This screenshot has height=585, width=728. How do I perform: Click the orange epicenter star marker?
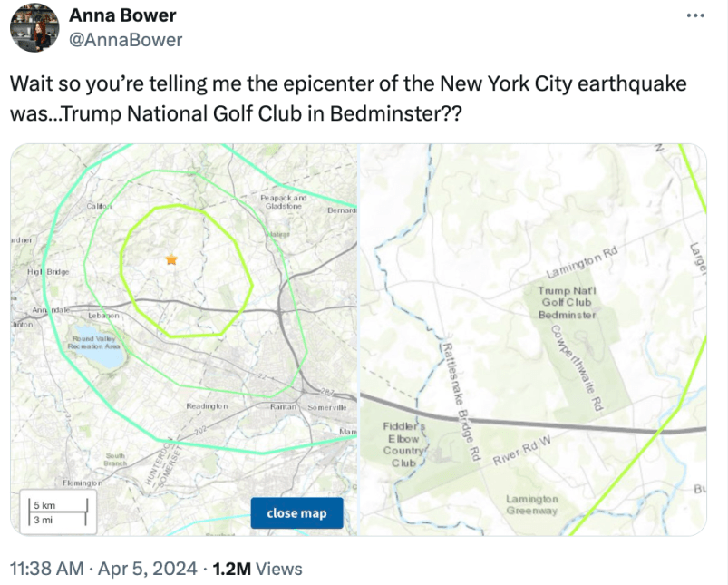171,260
